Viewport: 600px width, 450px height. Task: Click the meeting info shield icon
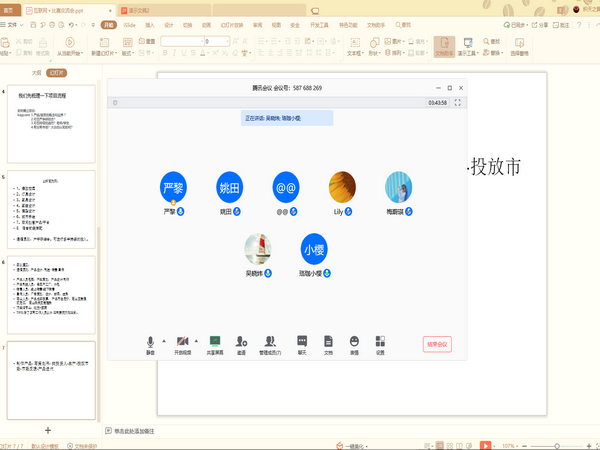[x=115, y=103]
